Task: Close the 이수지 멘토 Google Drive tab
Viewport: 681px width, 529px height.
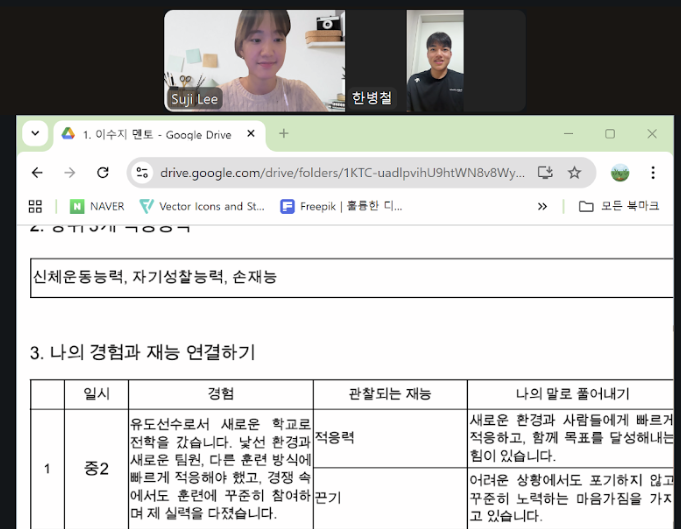Action: coord(251,134)
